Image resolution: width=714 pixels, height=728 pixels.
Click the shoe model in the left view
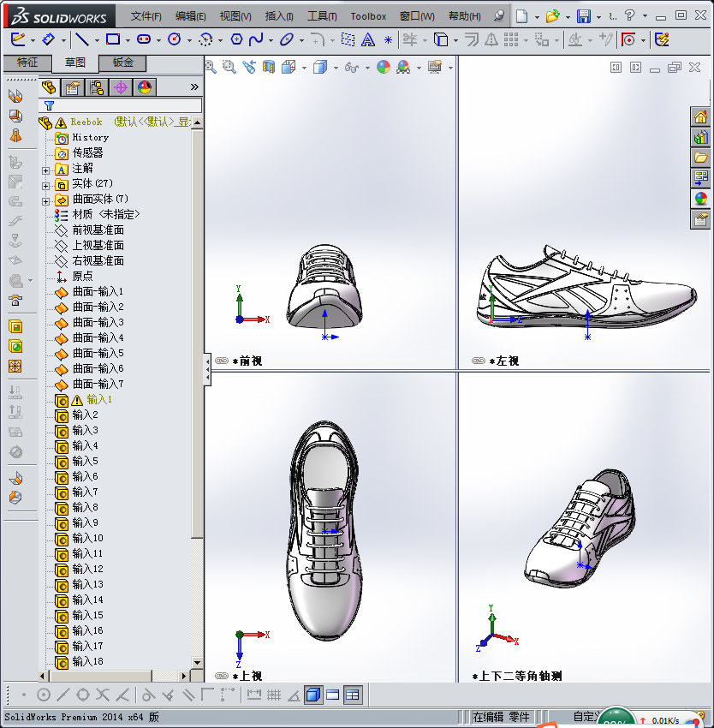click(x=586, y=288)
